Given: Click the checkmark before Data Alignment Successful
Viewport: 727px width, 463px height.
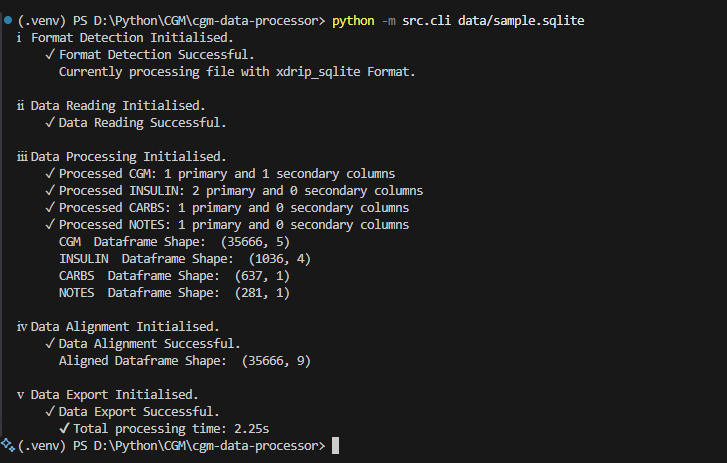Looking at the screenshot, I should (x=50, y=344).
